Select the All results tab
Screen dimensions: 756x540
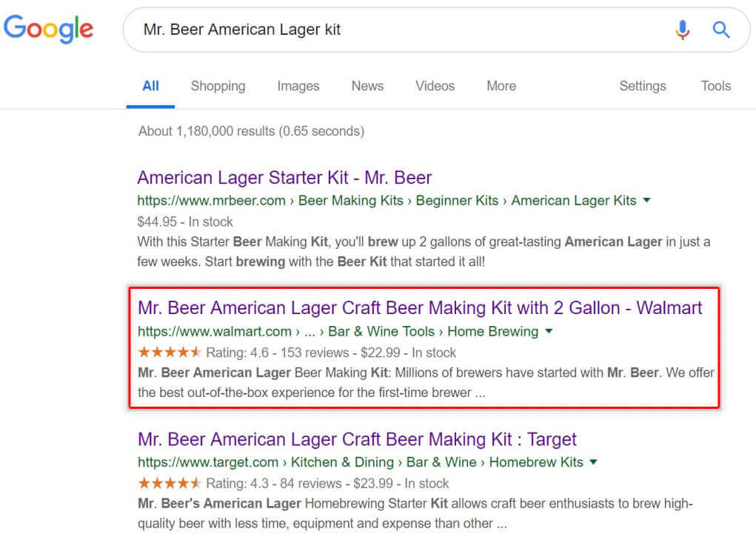150,86
